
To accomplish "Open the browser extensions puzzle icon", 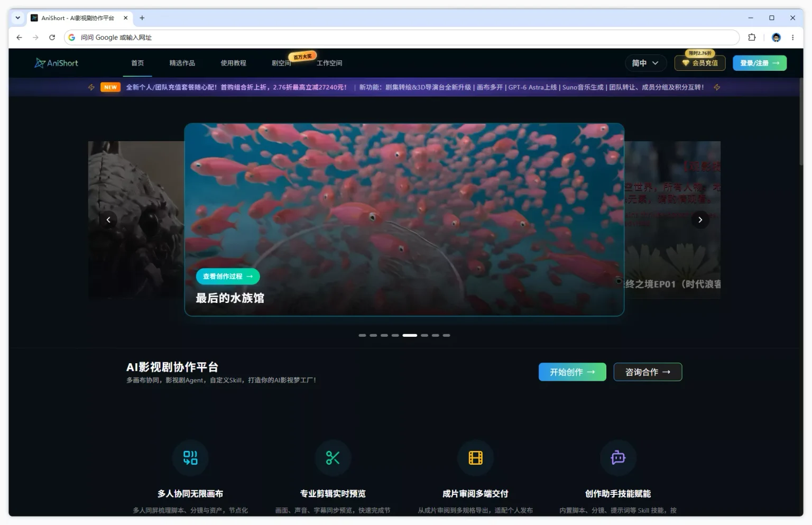I will pos(752,38).
